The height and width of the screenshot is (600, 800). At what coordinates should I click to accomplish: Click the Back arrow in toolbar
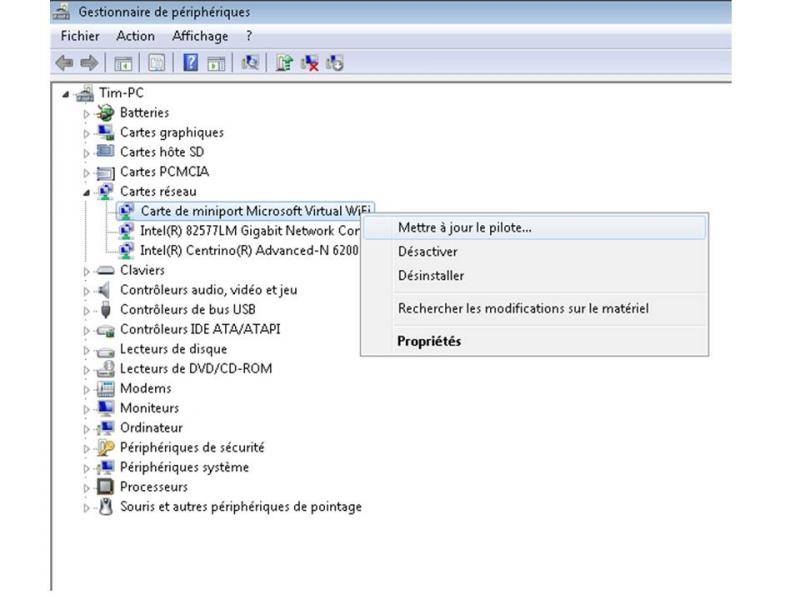pos(64,63)
